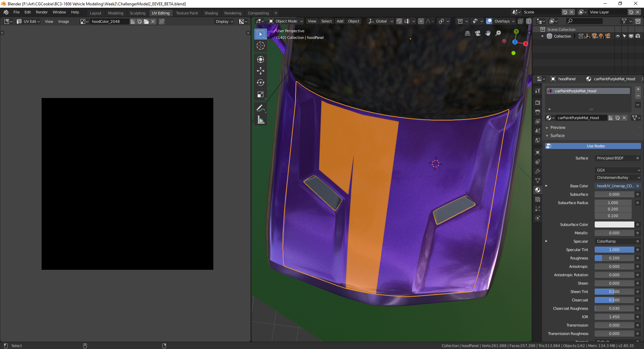Viewport: 644px width, 349px height.
Task: Open the Output properties tab
Action: pyautogui.click(x=538, y=112)
